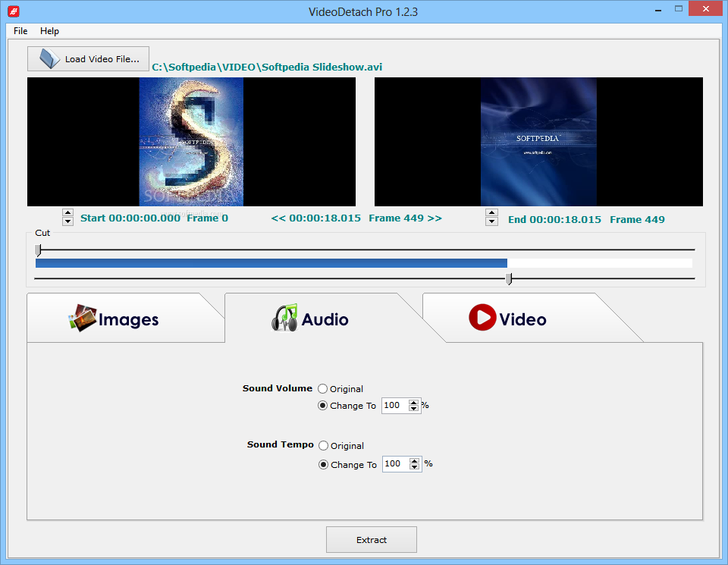Close the VideoDetach Pro window
728x565 pixels.
pos(706,9)
